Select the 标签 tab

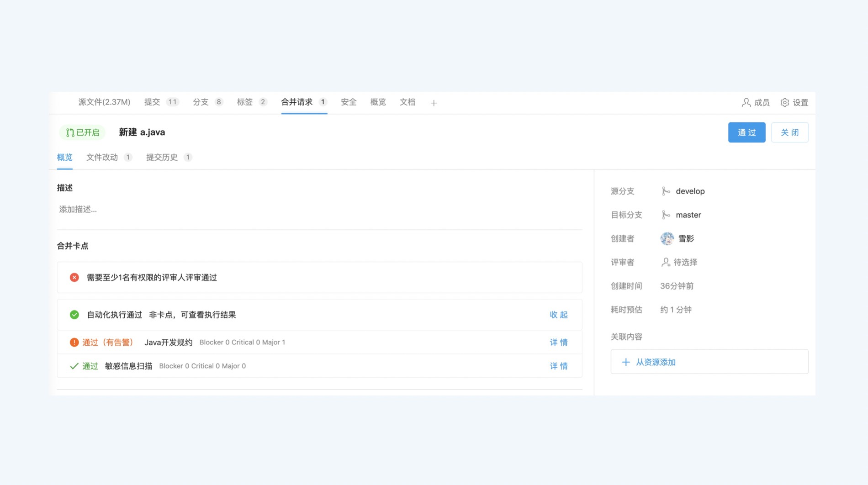(252, 102)
